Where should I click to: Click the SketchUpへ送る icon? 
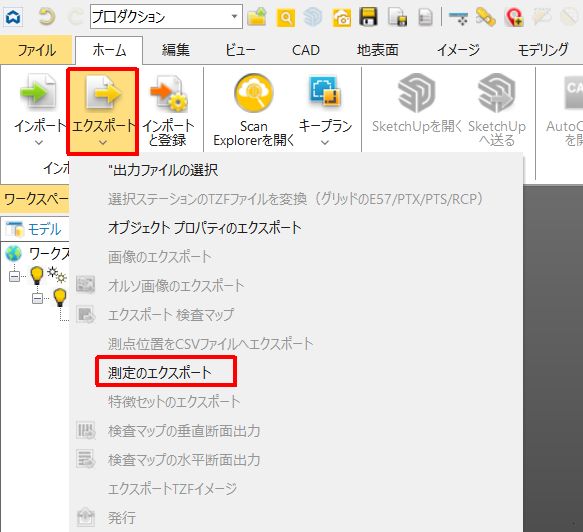coord(497,93)
